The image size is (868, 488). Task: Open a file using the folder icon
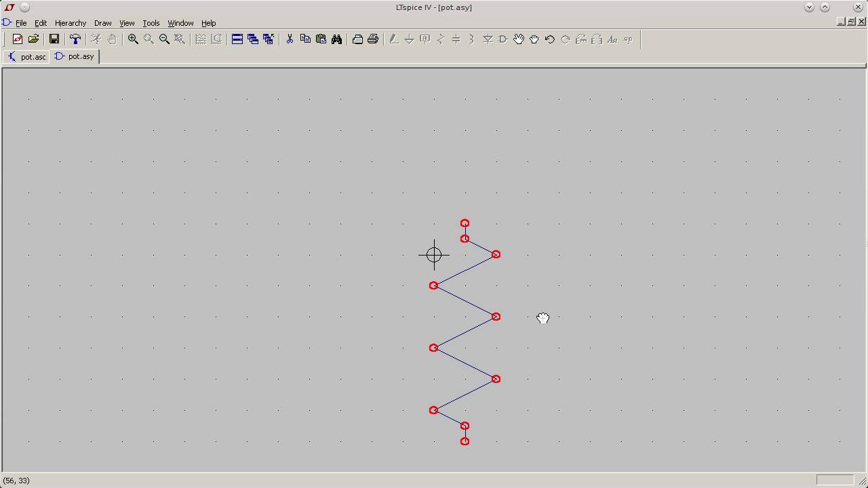pos(33,39)
